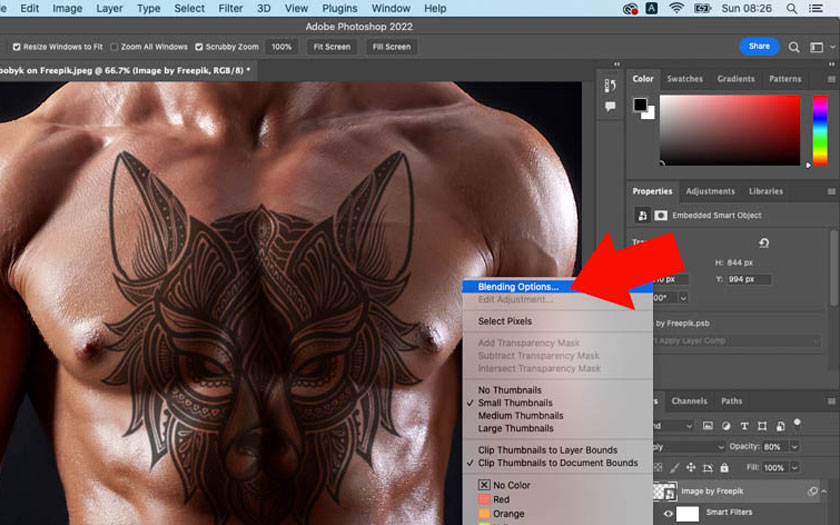Click the Fit Screen button
This screenshot has width=840, height=525.
tap(331, 47)
